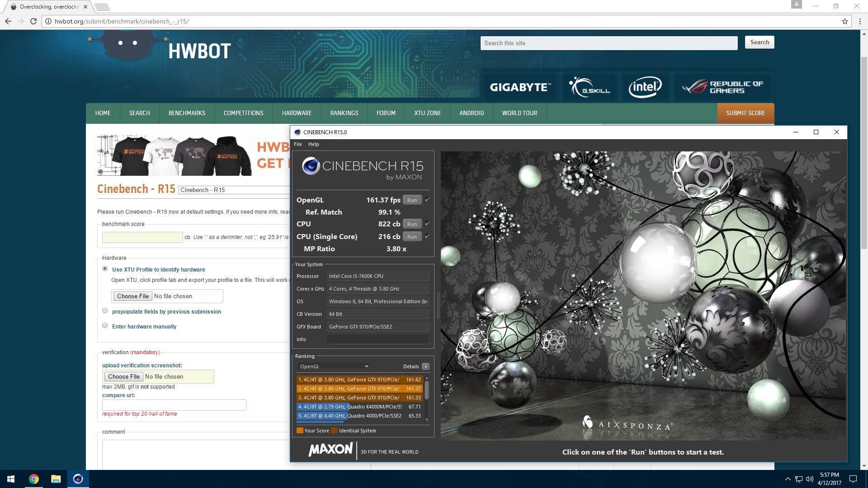The width and height of the screenshot is (868, 488).
Task: Click the benchmark score input field
Action: pyautogui.click(x=142, y=237)
